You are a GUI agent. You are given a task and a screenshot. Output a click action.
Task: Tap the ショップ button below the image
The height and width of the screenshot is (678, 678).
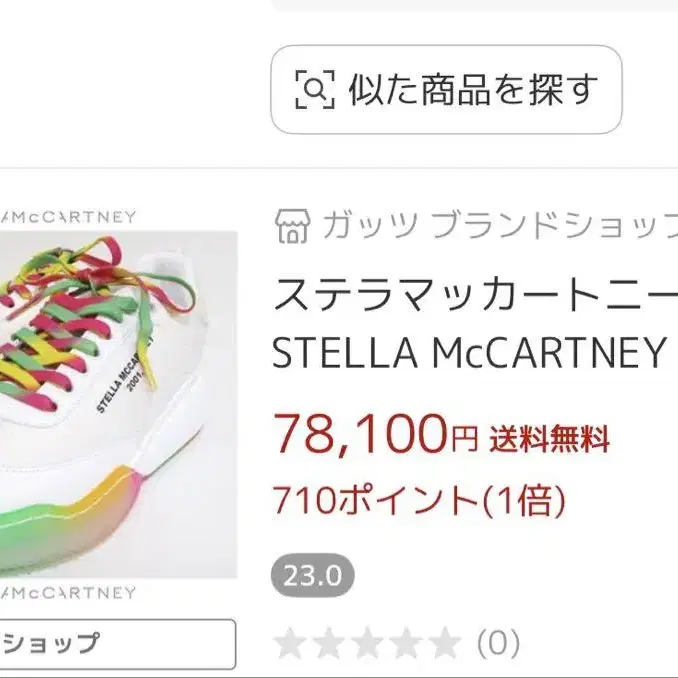[118, 644]
